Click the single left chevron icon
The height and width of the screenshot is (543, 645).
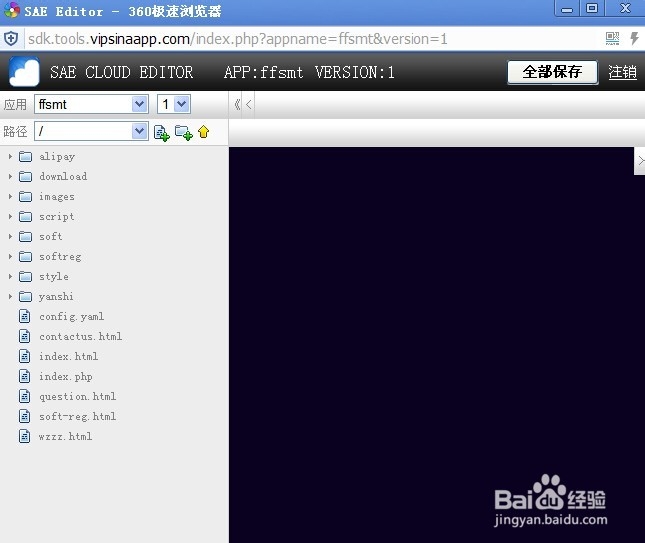coord(248,104)
